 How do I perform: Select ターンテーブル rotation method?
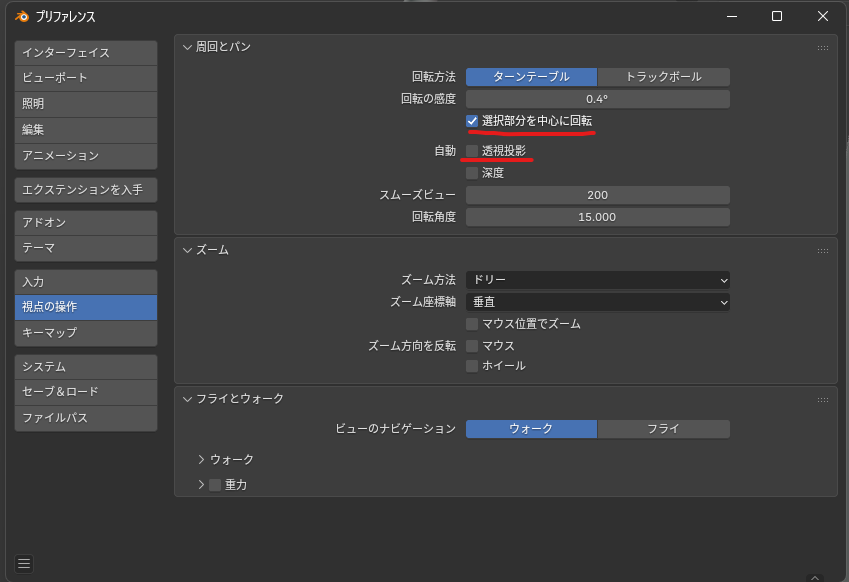[x=531, y=76]
